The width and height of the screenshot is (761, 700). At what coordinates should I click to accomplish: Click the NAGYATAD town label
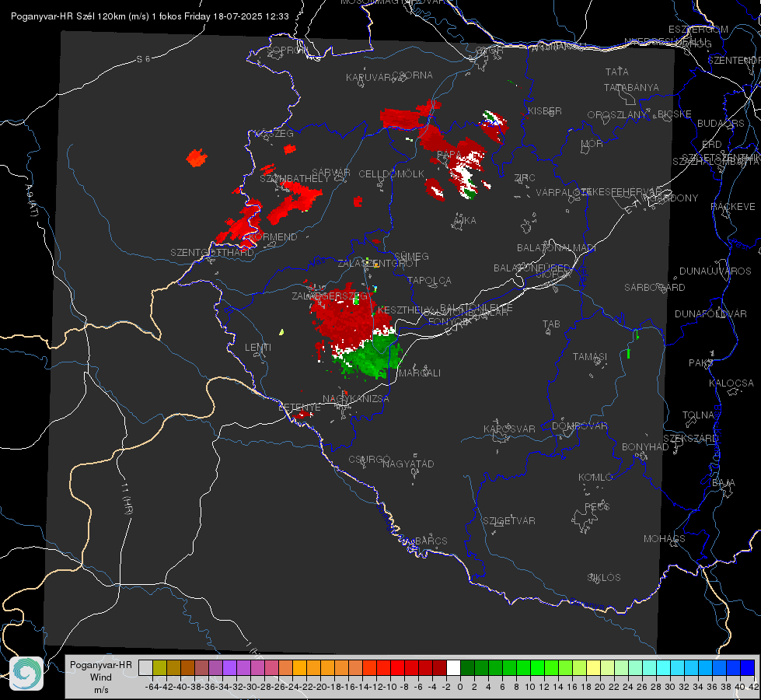point(408,464)
